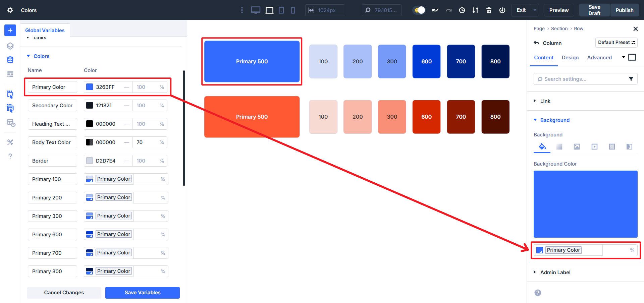Toggle the video background option

tap(594, 146)
